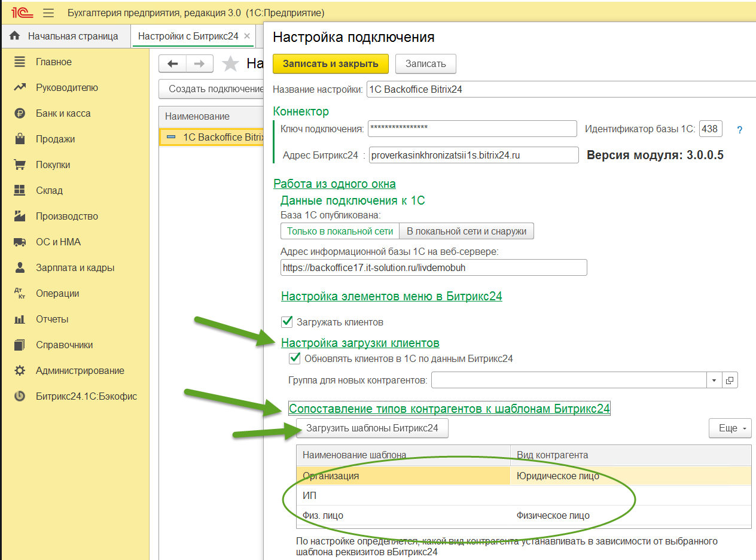Toggle Обновлять клиентов в 1С checkbox
The image size is (756, 560).
tap(295, 359)
